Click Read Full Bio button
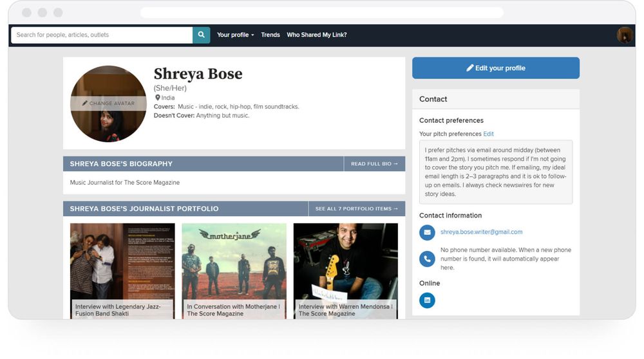The width and height of the screenshot is (644, 359). pos(374,164)
